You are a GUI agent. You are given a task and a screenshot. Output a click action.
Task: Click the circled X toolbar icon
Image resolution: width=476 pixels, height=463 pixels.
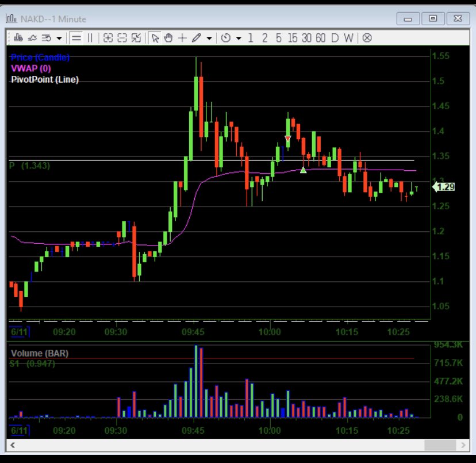(366, 38)
